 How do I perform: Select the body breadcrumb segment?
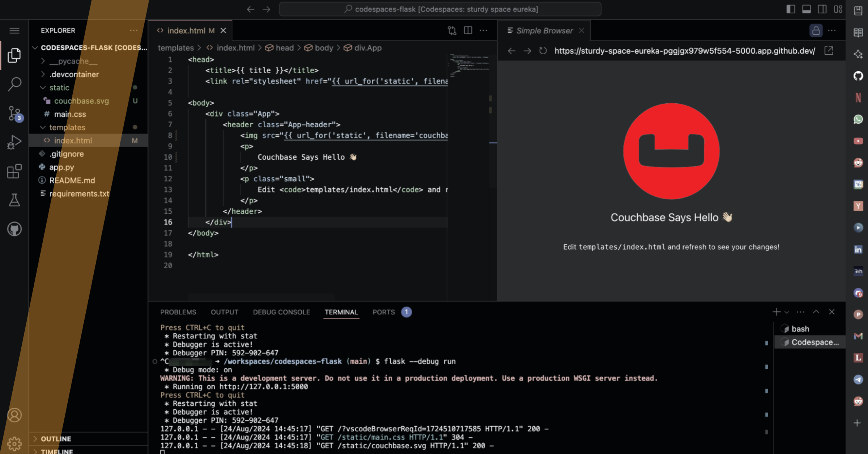(x=319, y=48)
